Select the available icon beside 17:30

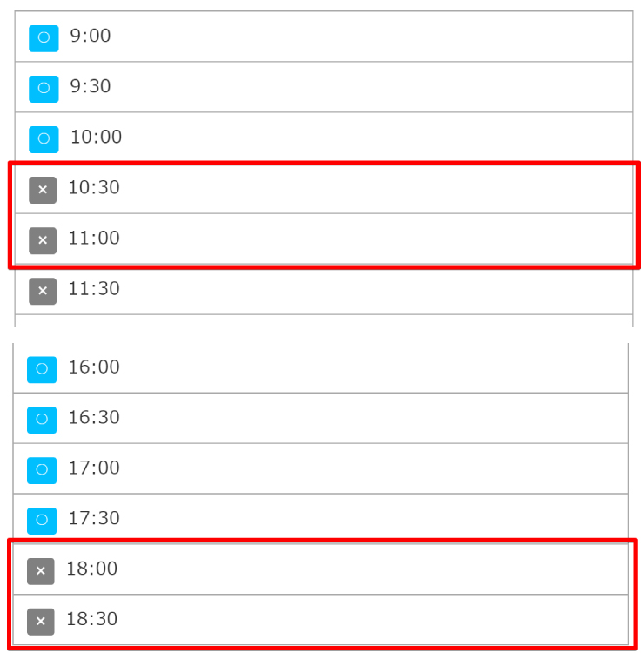pos(42,521)
